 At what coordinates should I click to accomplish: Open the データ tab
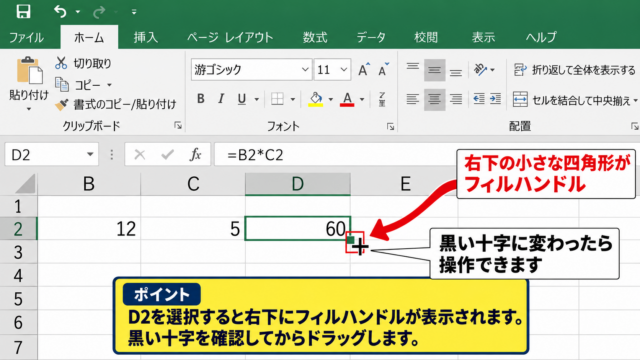(371, 38)
